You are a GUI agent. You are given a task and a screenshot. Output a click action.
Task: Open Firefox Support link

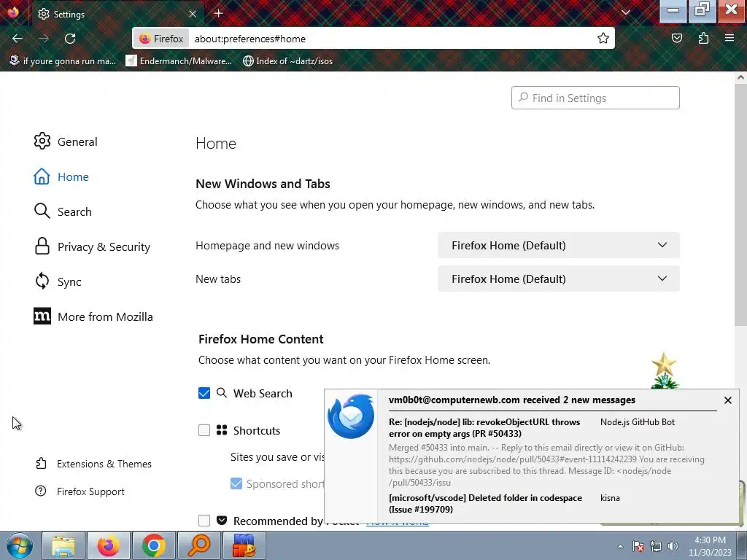pyautogui.click(x=80, y=491)
